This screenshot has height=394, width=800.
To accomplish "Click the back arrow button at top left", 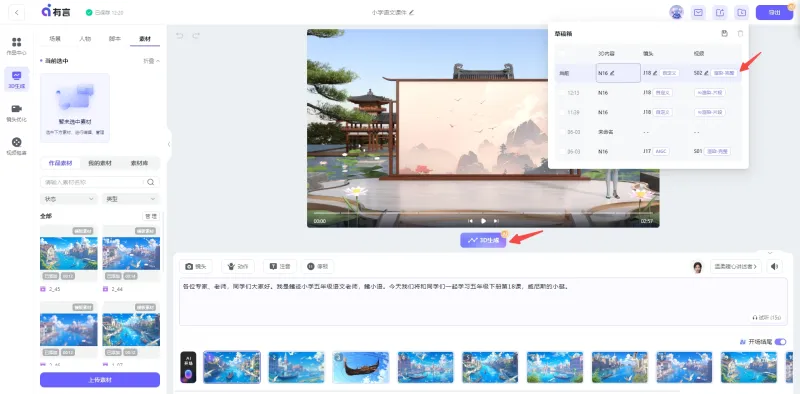I will click(x=16, y=12).
